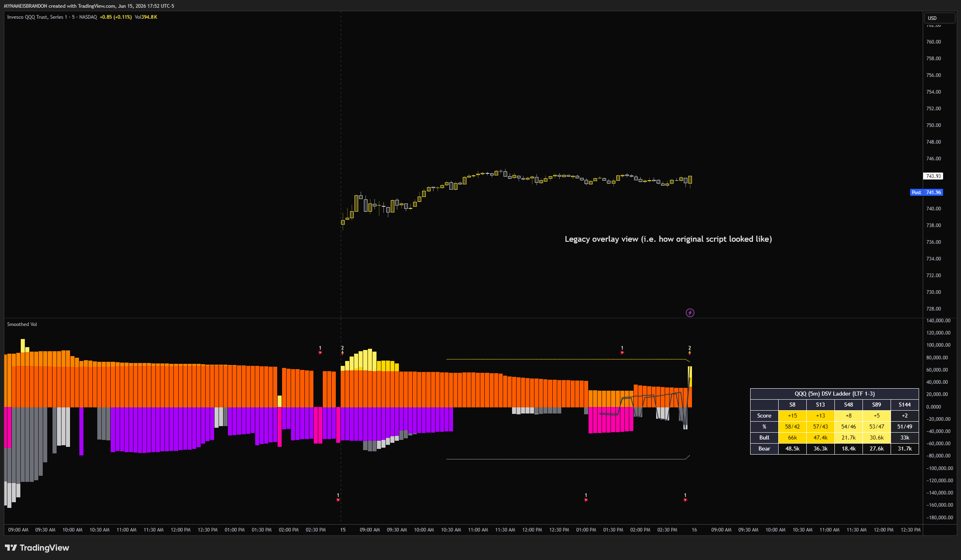
Task: Click the 58/42 percent cell
Action: (792, 427)
